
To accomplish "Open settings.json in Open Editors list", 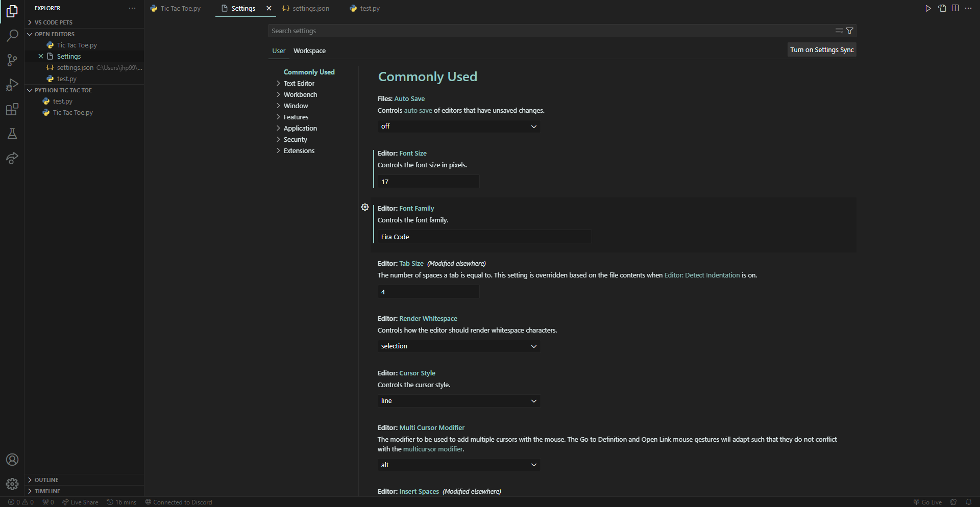I will [x=84, y=67].
